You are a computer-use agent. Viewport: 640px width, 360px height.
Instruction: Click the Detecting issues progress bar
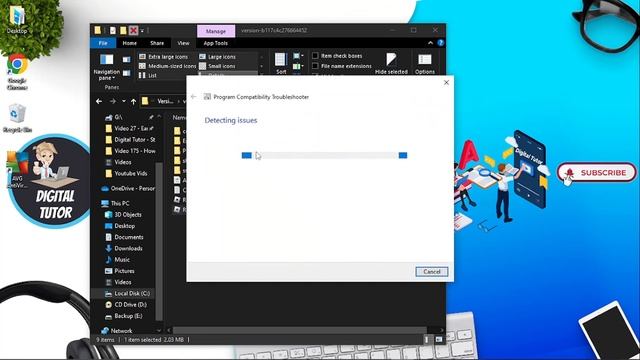(x=324, y=155)
